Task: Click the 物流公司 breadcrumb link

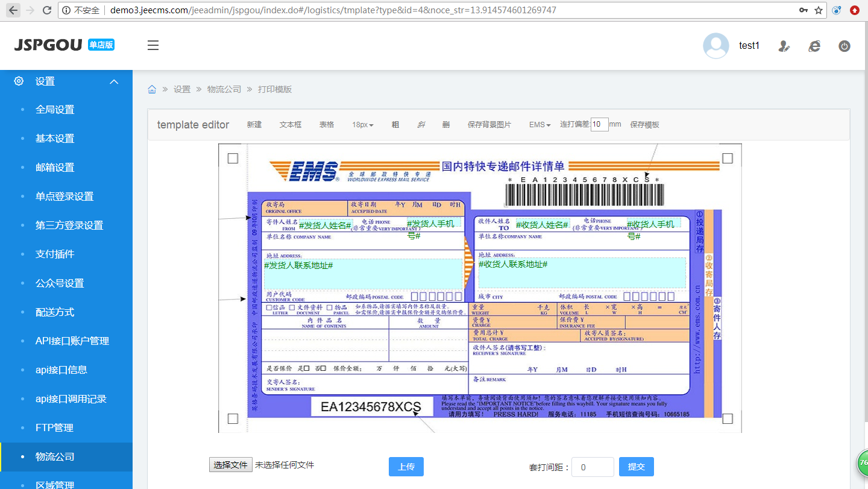Action: tap(224, 89)
